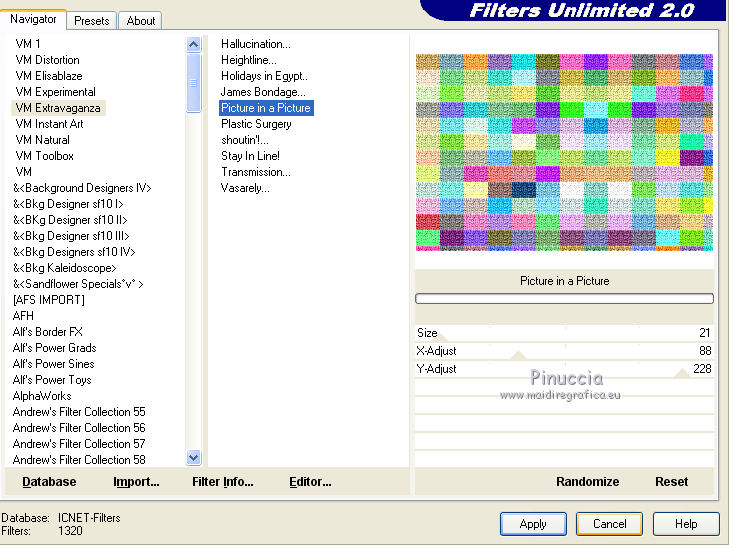Select &<Bkg Kaleidoscope> category
The width and height of the screenshot is (729, 545).
pyautogui.click(x=65, y=268)
